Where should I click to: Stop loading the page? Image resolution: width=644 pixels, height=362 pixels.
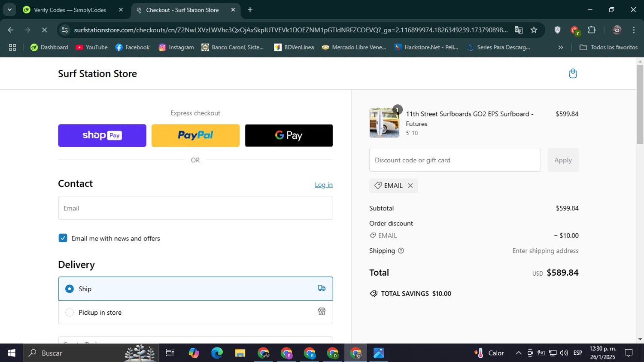coord(44,30)
